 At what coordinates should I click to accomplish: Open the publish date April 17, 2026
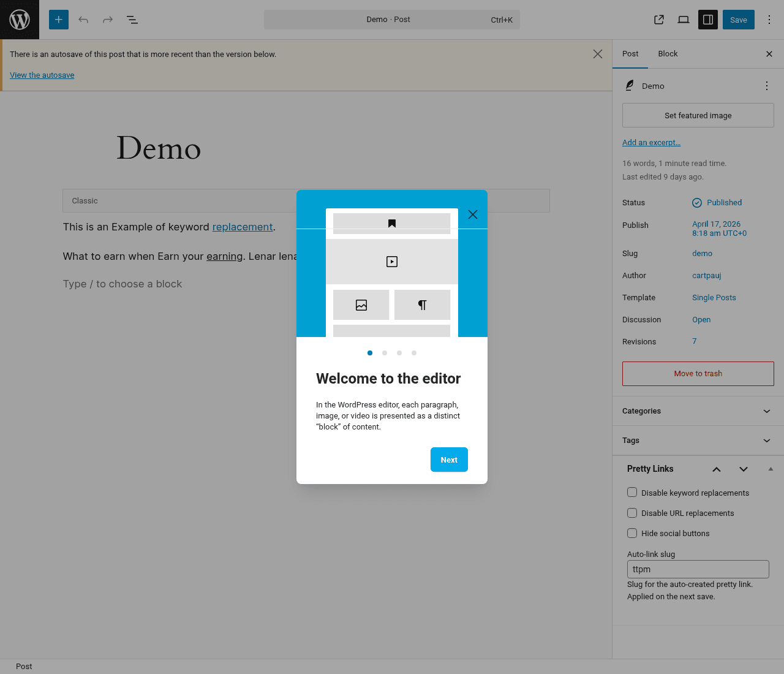[x=720, y=229]
